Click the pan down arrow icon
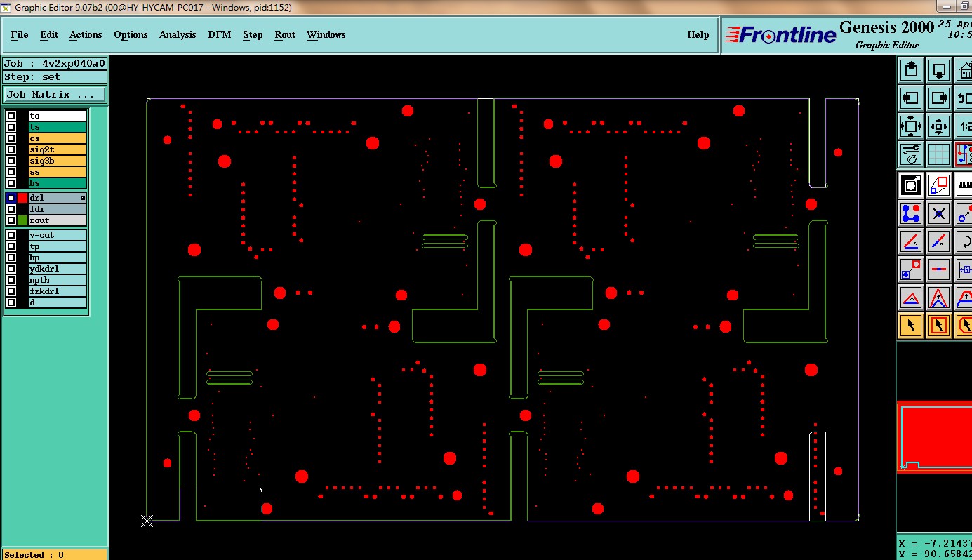Image resolution: width=972 pixels, height=560 pixels. point(939,69)
